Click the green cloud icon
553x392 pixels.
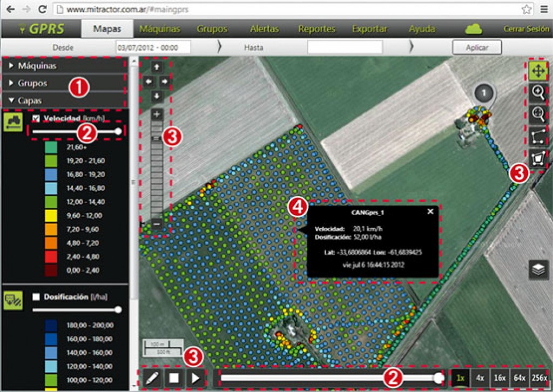point(474,29)
